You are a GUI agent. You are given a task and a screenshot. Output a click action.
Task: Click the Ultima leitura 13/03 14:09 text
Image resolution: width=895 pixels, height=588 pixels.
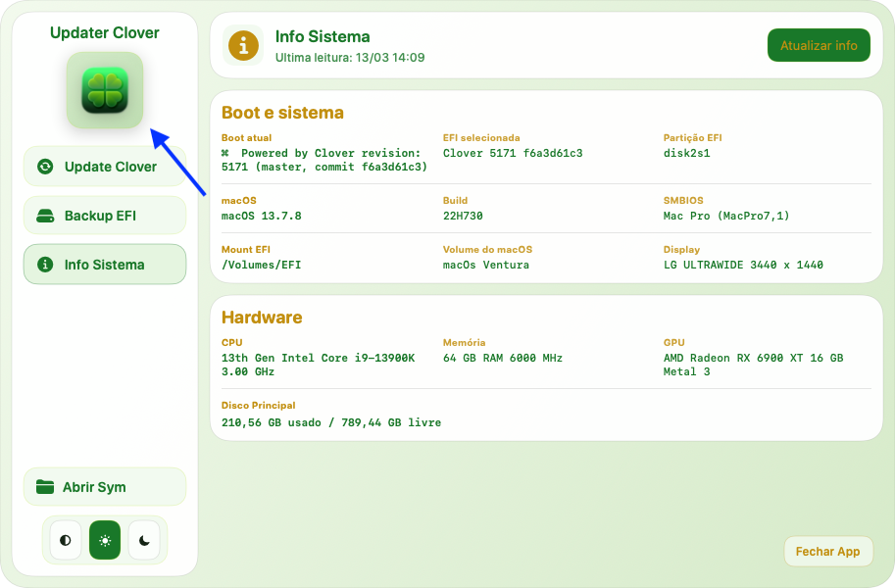pos(350,58)
